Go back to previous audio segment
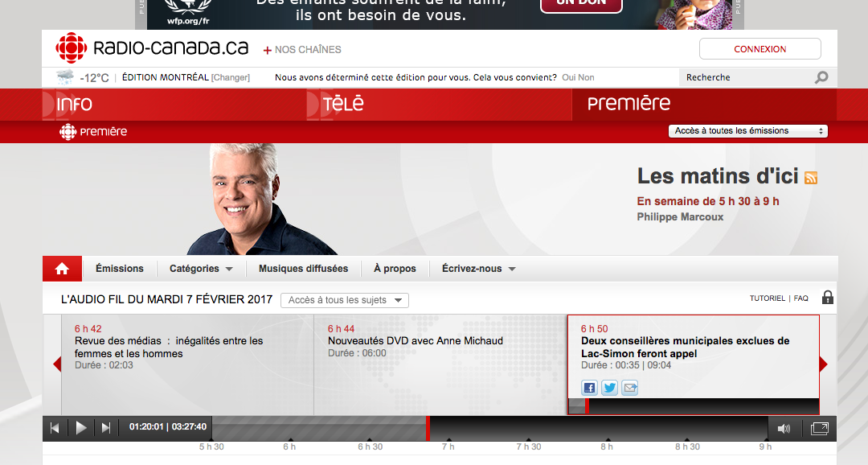The height and width of the screenshot is (465, 868). pyautogui.click(x=55, y=428)
